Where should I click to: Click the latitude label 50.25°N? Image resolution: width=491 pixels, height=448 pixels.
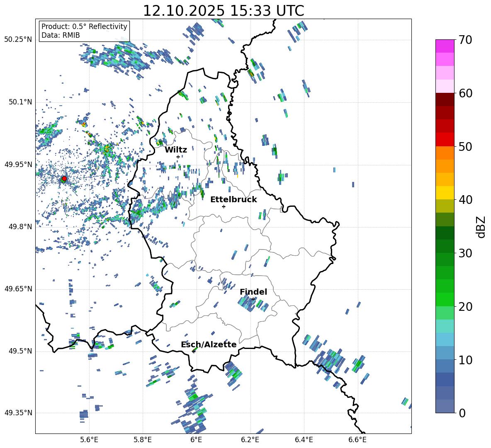point(18,40)
